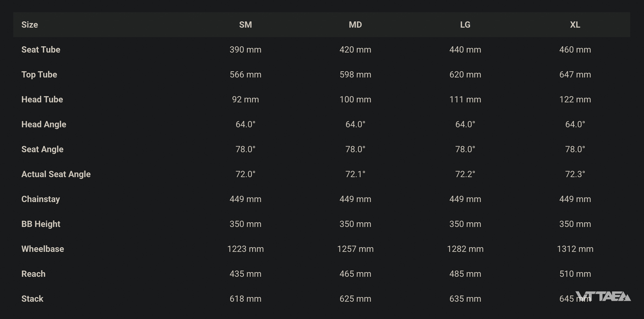
Task: Click the 566 mm top tube value
Action: (x=245, y=74)
